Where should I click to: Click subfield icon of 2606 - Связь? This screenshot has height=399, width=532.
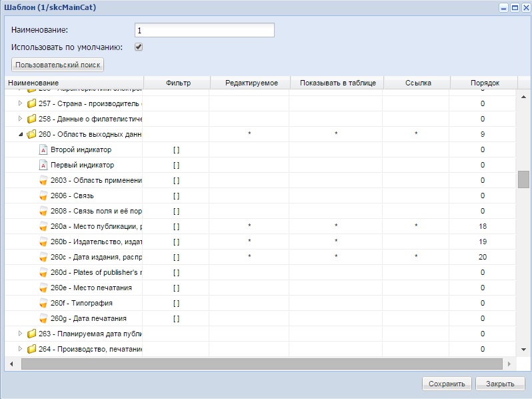[43, 195]
